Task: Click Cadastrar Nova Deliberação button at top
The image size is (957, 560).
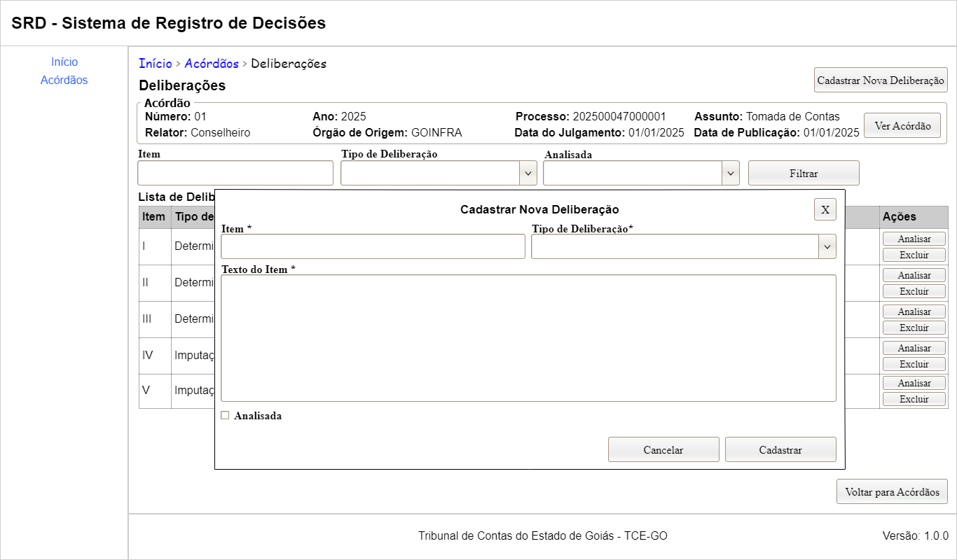Action: 881,80
